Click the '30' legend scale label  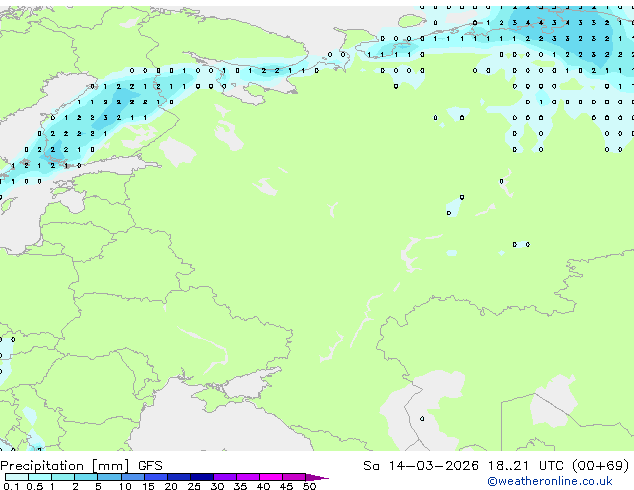point(217,486)
